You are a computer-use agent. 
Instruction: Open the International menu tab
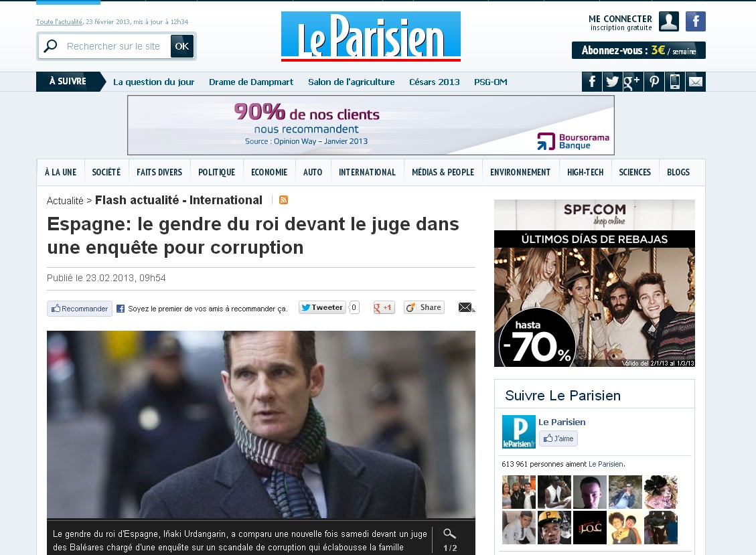coord(367,172)
